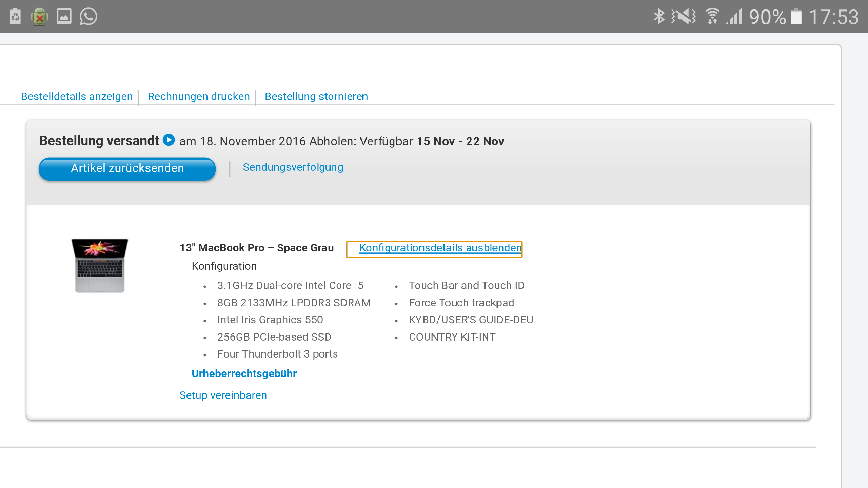Tap the Android debug notification icon
Viewport: 868px width, 488px height.
pos(39,17)
